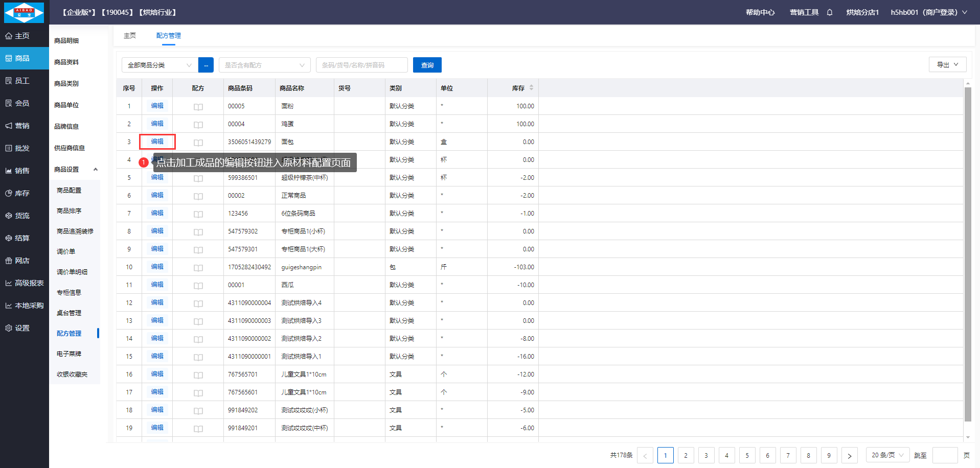
Task: Open recipe book icon for 西瓜 row
Action: coord(198,286)
